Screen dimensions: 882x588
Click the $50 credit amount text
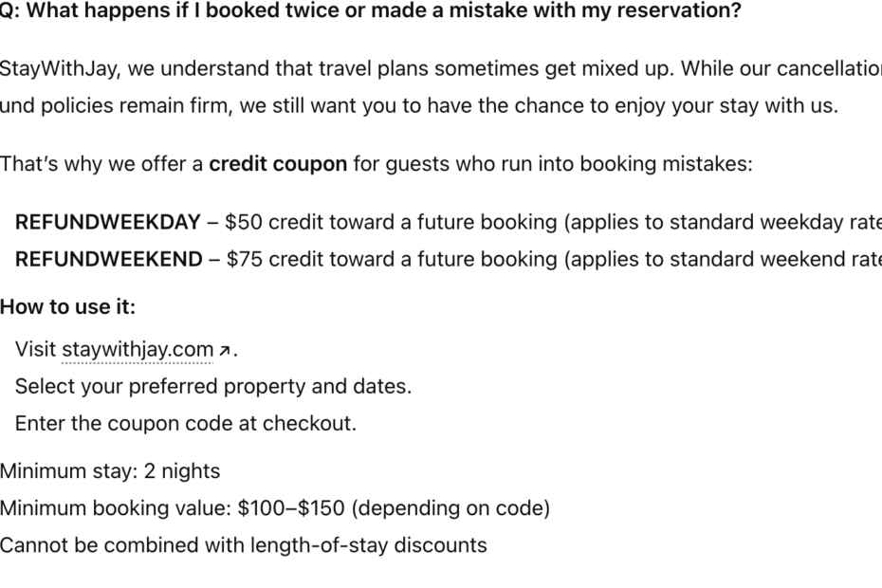click(x=245, y=222)
